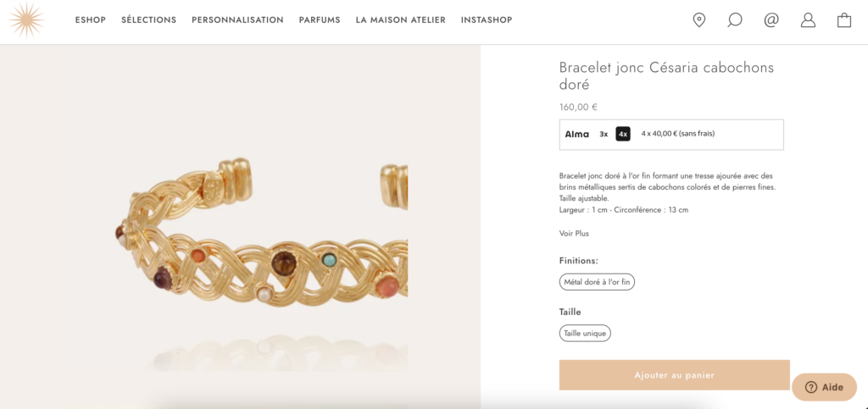Click the question mark Aide icon
This screenshot has height=409, width=868.
pyautogui.click(x=811, y=387)
